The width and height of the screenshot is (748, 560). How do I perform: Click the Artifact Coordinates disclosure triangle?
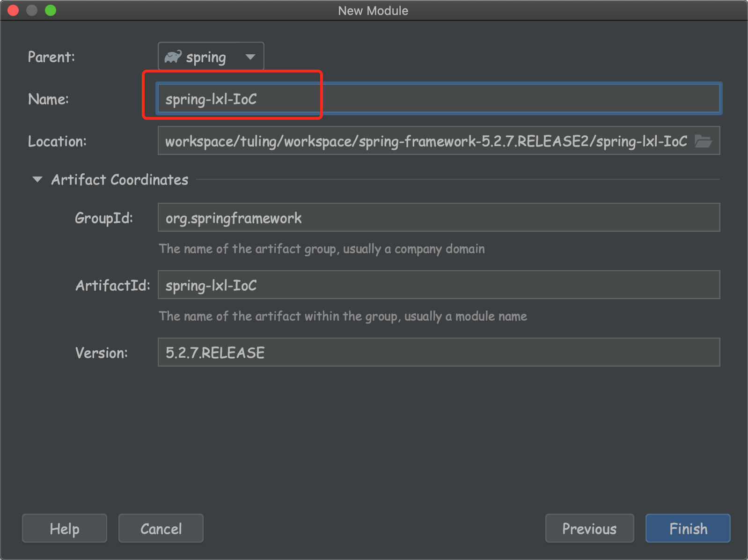[37, 179]
